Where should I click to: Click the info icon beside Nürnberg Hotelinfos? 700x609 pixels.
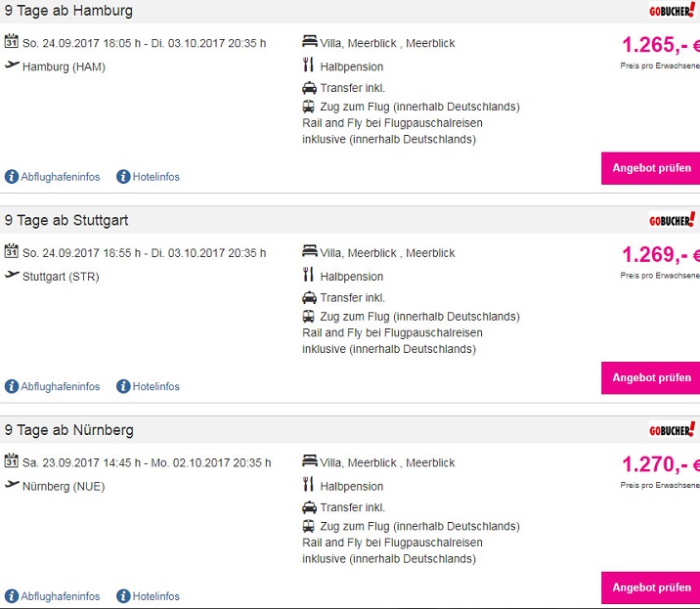tap(123, 596)
